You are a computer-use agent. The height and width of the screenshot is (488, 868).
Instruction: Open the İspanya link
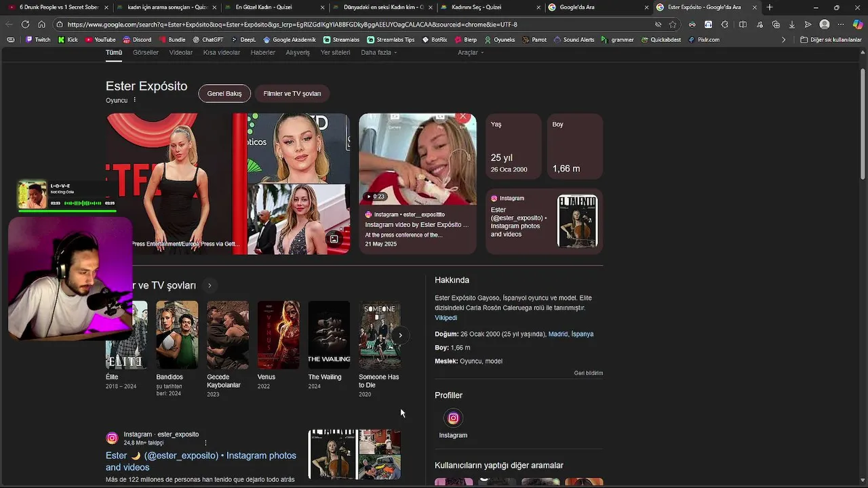[583, 334]
